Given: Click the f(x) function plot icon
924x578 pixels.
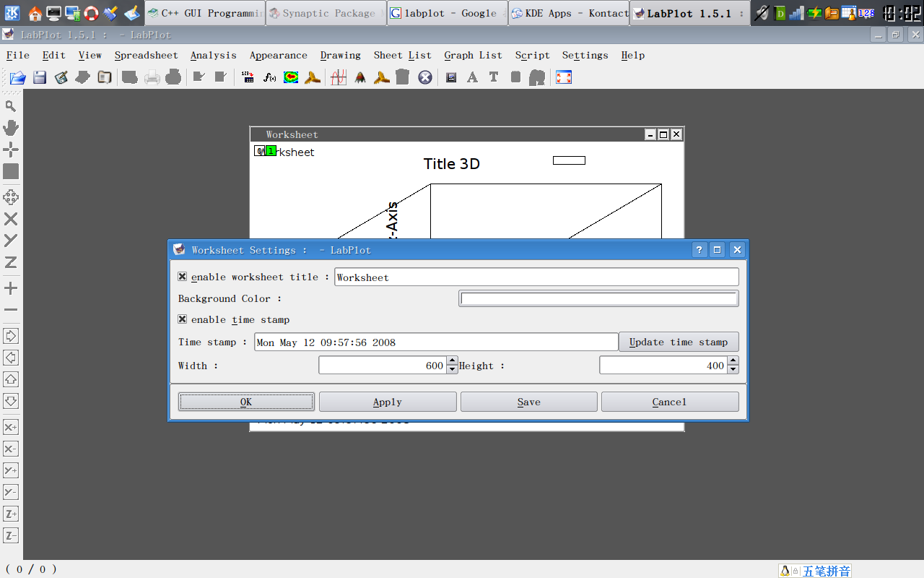Looking at the screenshot, I should coord(270,77).
